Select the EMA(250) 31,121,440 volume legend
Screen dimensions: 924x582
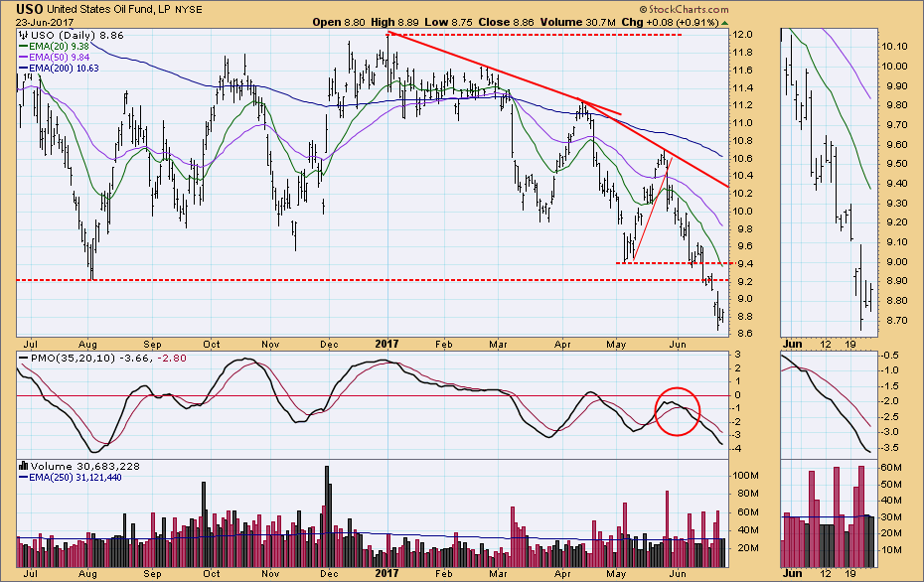point(75,478)
